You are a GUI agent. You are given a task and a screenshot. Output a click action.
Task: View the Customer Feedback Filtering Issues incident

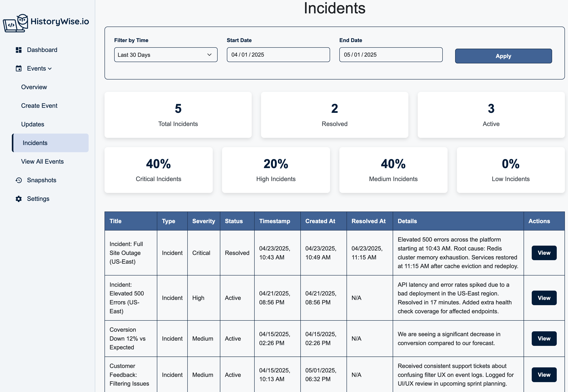(x=544, y=375)
